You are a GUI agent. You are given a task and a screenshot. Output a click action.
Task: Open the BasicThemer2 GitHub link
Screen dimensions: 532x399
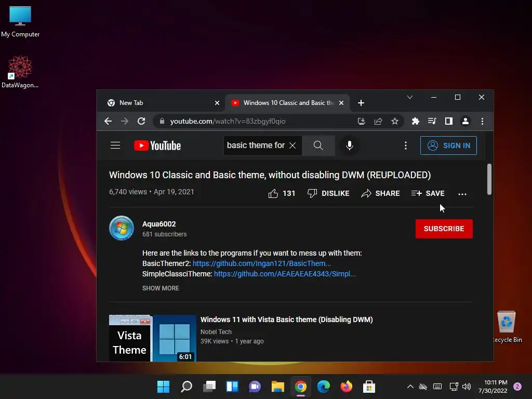[x=262, y=263]
